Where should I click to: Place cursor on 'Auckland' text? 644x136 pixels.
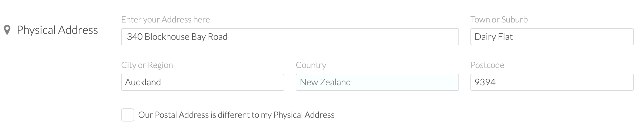143,82
